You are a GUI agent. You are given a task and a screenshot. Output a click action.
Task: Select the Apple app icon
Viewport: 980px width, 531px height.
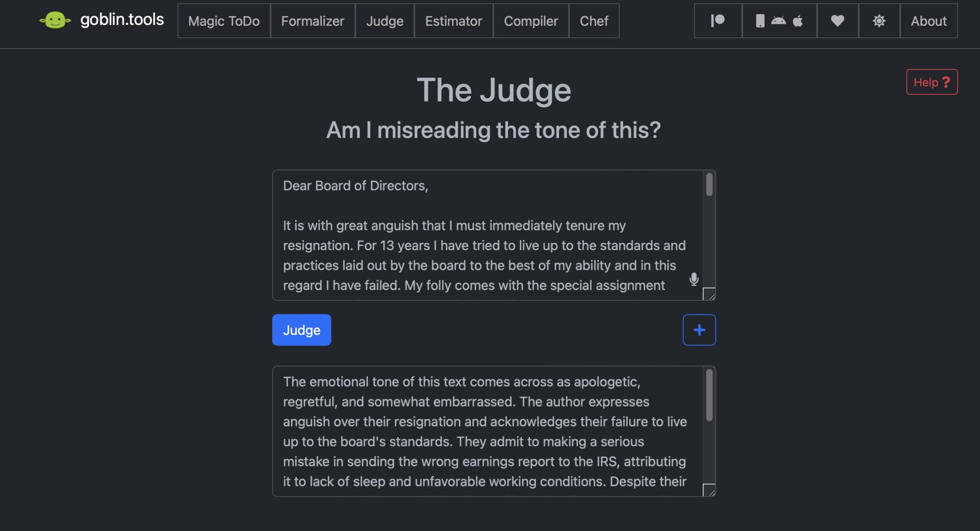tap(798, 21)
